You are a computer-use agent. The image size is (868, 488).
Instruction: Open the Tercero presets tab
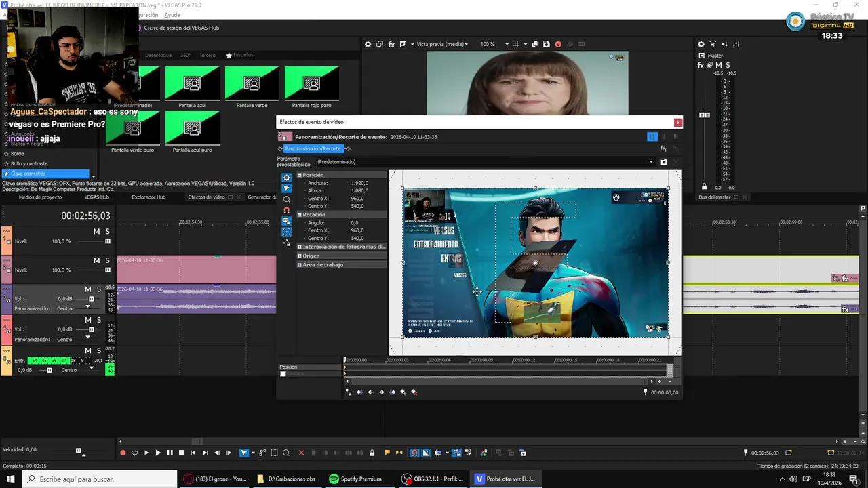(208, 55)
